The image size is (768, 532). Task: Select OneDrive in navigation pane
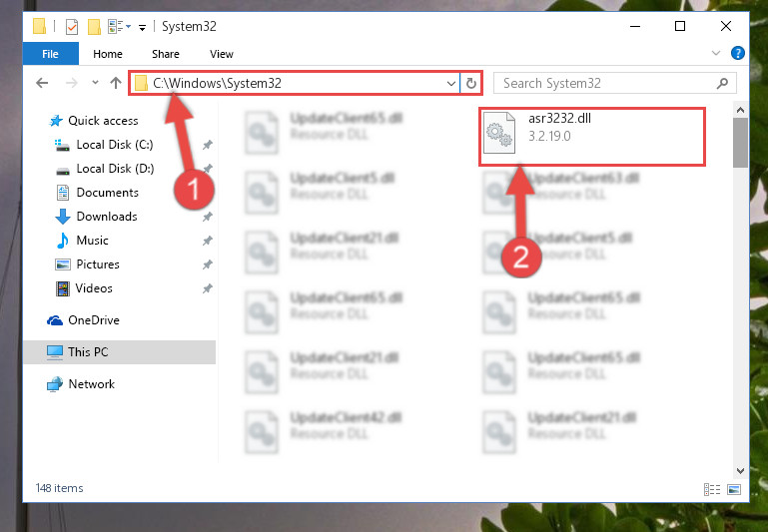click(x=94, y=320)
